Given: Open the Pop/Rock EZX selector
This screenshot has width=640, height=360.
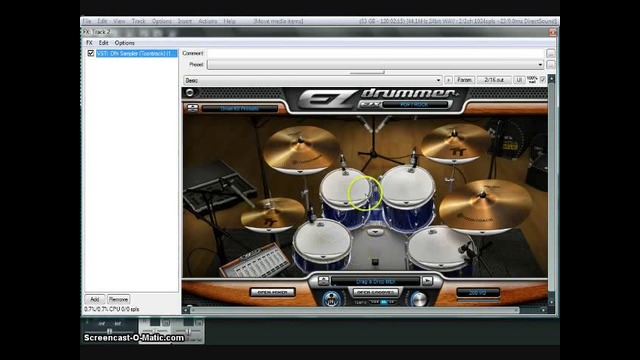Looking at the screenshot, I should pyautogui.click(x=414, y=105).
